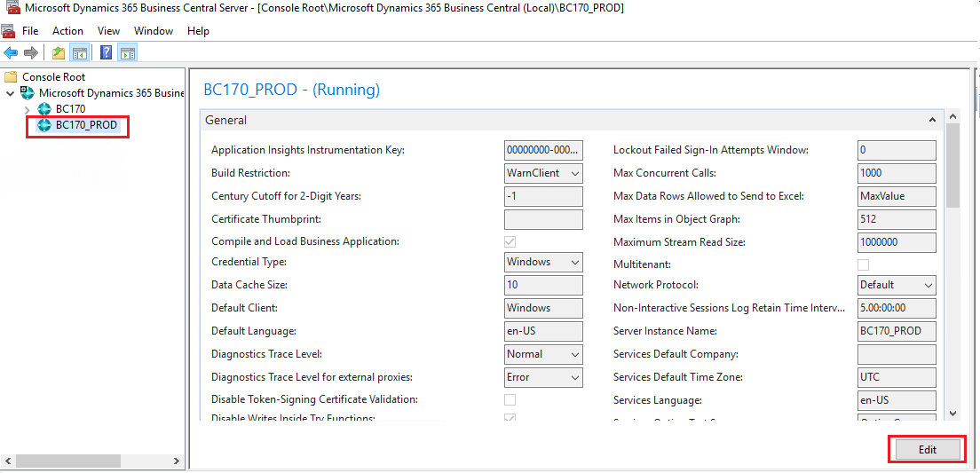Open the Build Restriction dropdown
Viewport: 980px width, 473px height.
point(543,173)
